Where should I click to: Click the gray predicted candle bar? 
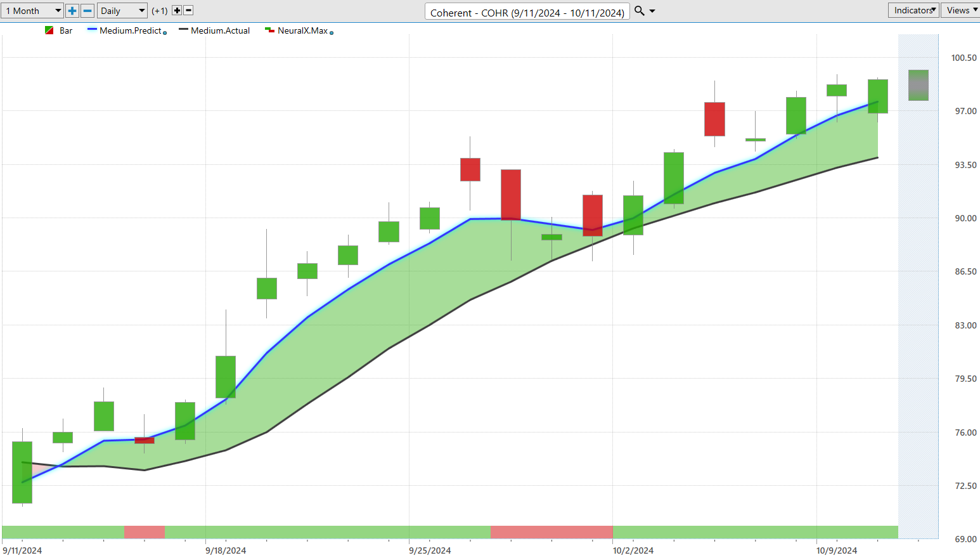[919, 85]
